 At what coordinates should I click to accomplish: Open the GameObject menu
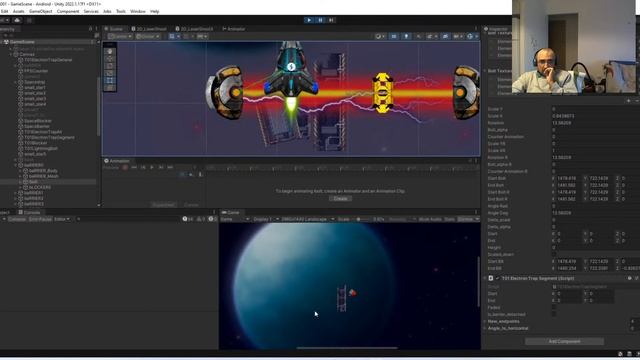(40, 11)
